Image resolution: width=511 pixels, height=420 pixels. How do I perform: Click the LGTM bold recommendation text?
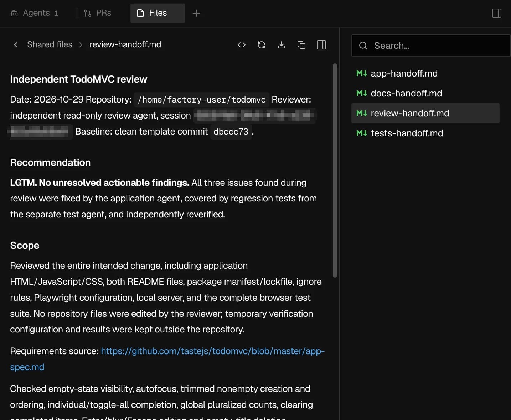tap(99, 183)
